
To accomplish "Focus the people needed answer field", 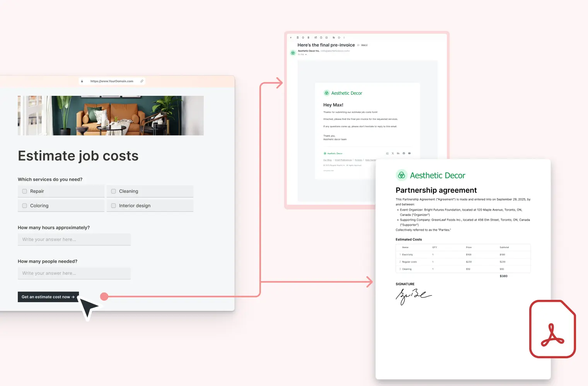I will tap(74, 273).
